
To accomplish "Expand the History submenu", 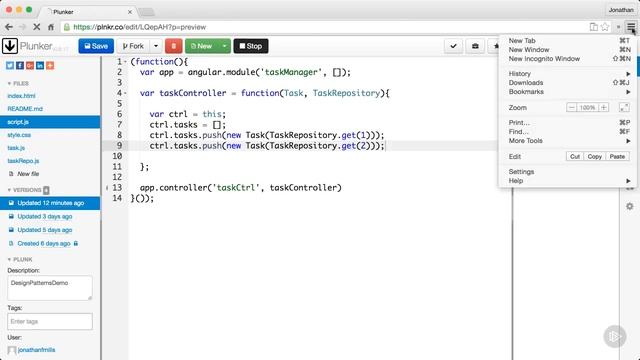I will click(569, 73).
